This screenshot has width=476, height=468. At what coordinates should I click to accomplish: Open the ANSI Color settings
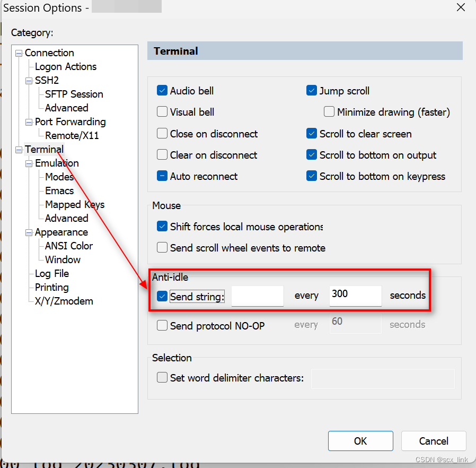point(68,246)
